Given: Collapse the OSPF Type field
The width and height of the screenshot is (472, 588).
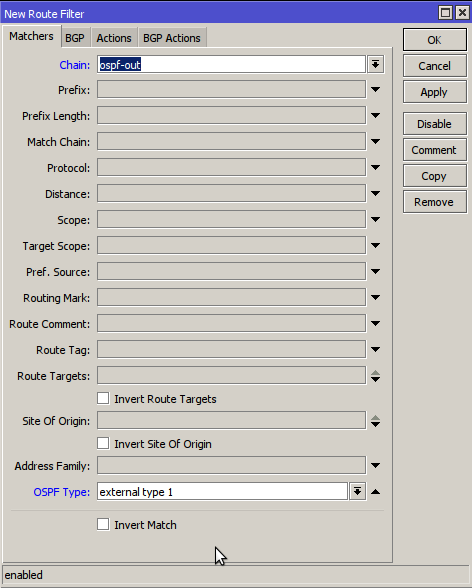Looking at the screenshot, I should pos(375,492).
